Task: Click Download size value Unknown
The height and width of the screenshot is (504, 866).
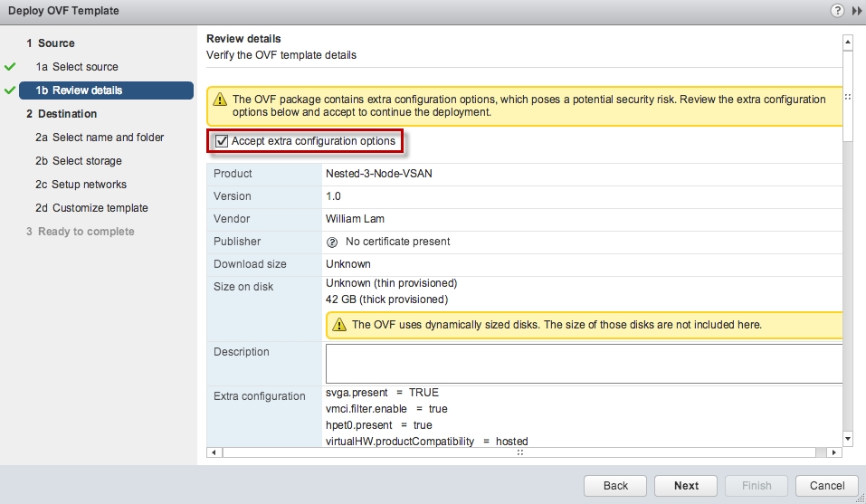Action: click(x=348, y=264)
